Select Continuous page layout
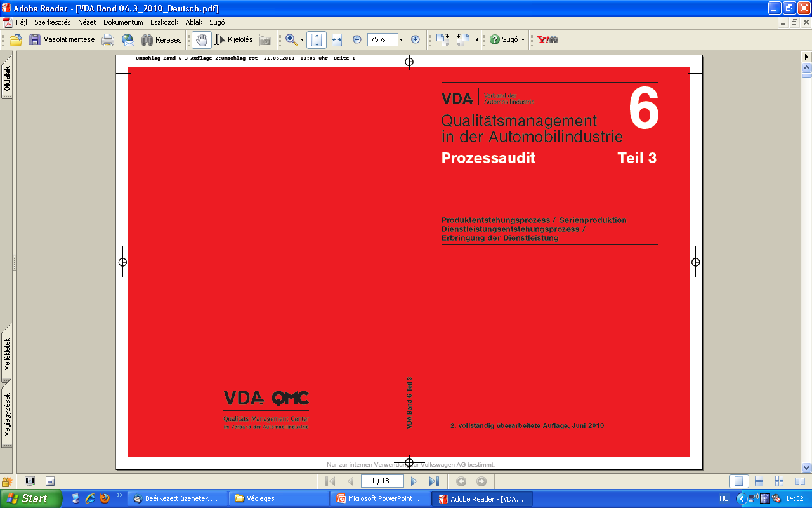This screenshot has height=508, width=812. (759, 481)
